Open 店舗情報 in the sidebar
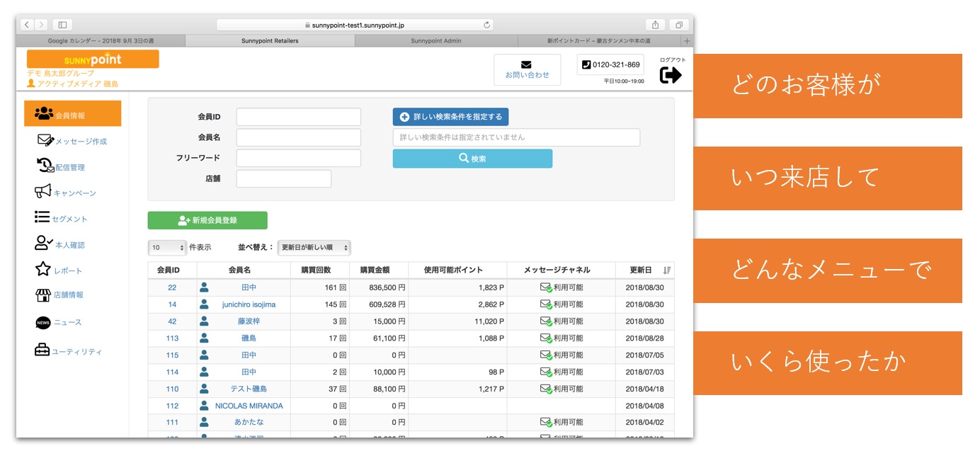This screenshot has height=451, width=980. click(59, 295)
